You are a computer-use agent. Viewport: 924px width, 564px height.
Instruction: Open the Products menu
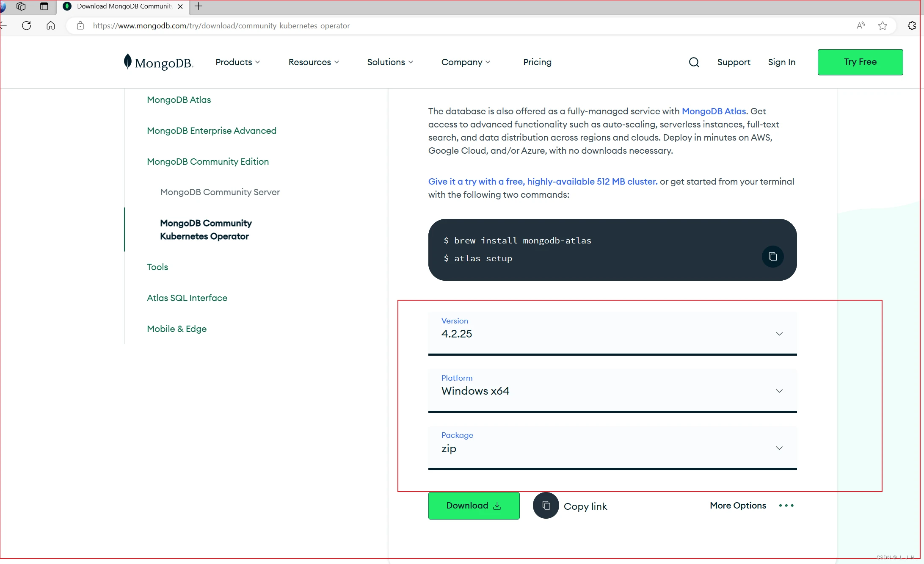(237, 62)
